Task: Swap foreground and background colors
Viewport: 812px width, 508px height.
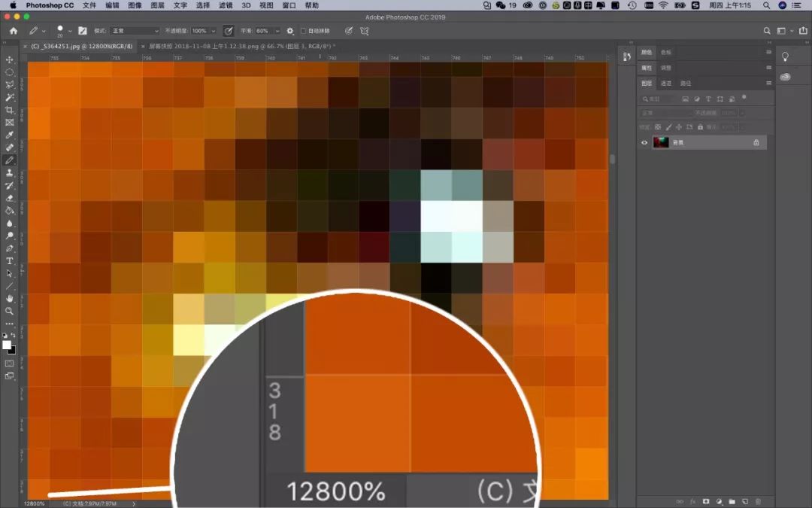Action: pos(13,336)
